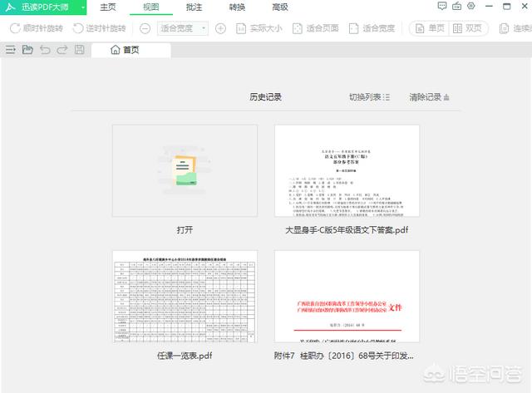The width and height of the screenshot is (532, 393).
Task: Click the save disk icon
Action: [x=80, y=50]
